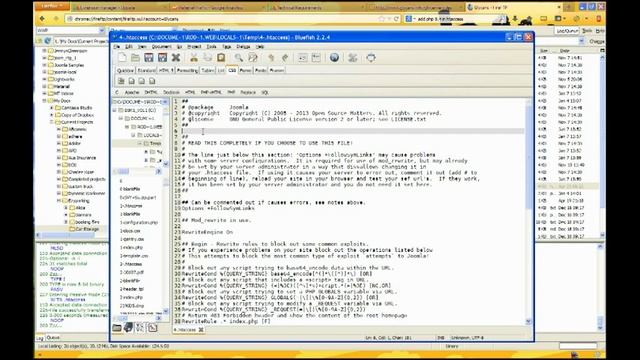Image resolution: width=640 pixels, height=360 pixels.
Task: Open the Replace snippets menu
Action: click(248, 93)
